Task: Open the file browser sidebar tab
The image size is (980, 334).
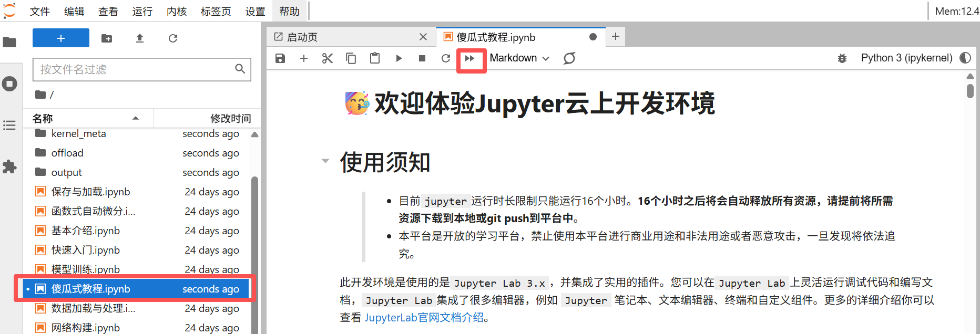Action: pos(9,42)
